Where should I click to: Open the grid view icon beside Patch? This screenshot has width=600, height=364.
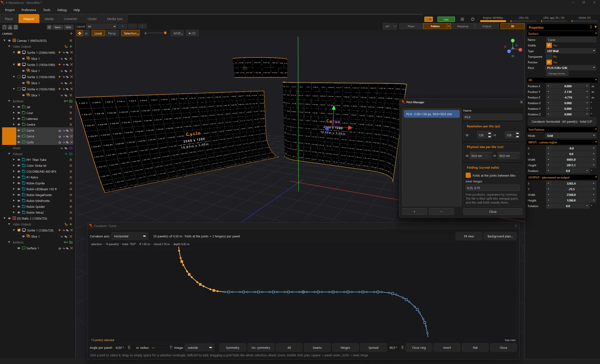pos(49,27)
